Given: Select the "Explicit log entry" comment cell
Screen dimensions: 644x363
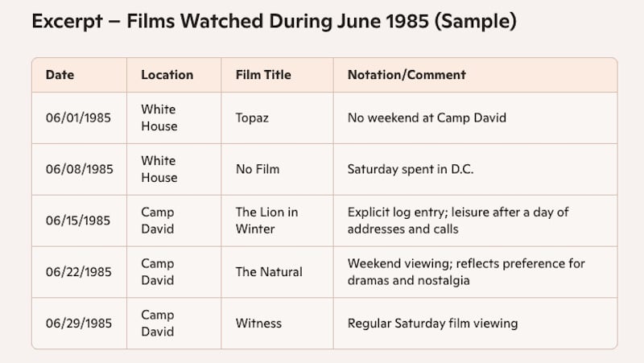Looking at the screenshot, I should click(458, 221).
